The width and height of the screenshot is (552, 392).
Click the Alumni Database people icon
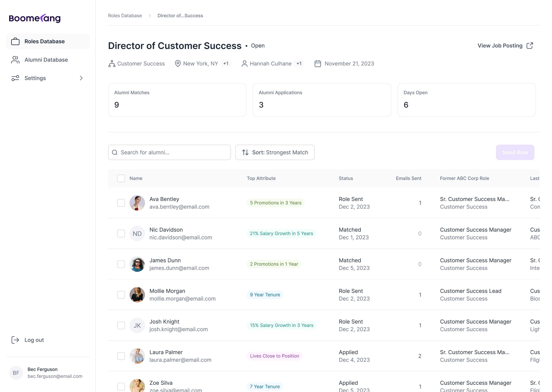tap(15, 60)
